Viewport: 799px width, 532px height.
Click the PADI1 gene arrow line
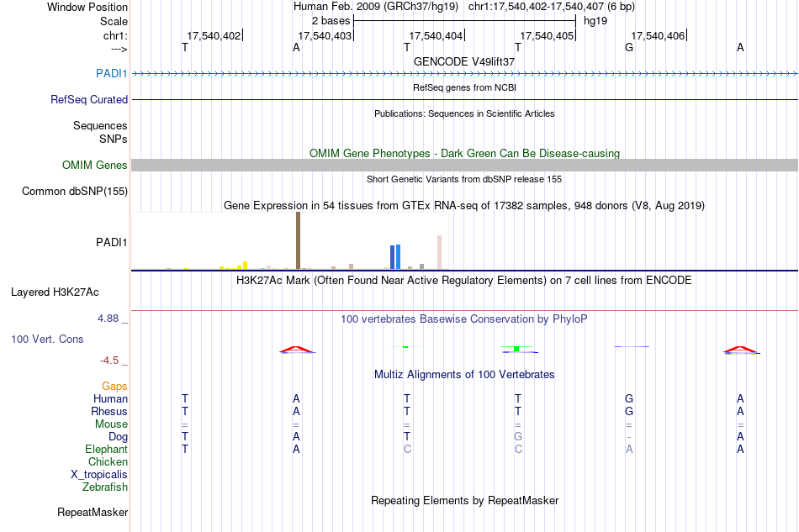464,74
